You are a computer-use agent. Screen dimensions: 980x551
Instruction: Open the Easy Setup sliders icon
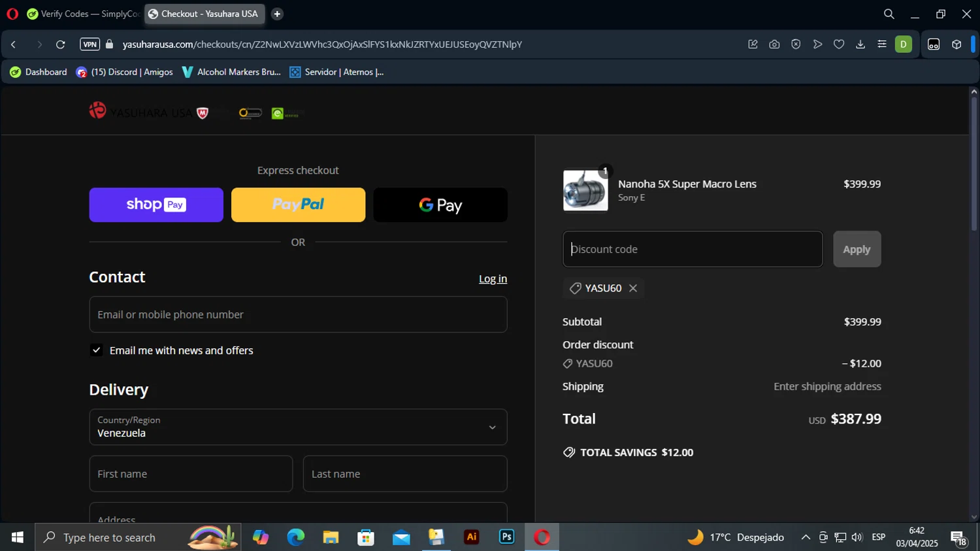pyautogui.click(x=882, y=44)
